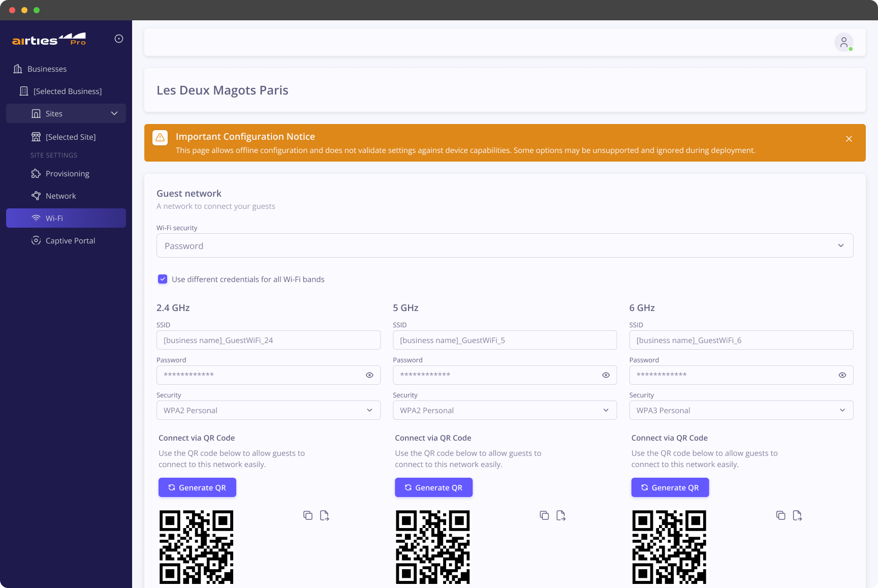Open the 6 GHz WPA3 Personal Security dropdown

coord(741,410)
